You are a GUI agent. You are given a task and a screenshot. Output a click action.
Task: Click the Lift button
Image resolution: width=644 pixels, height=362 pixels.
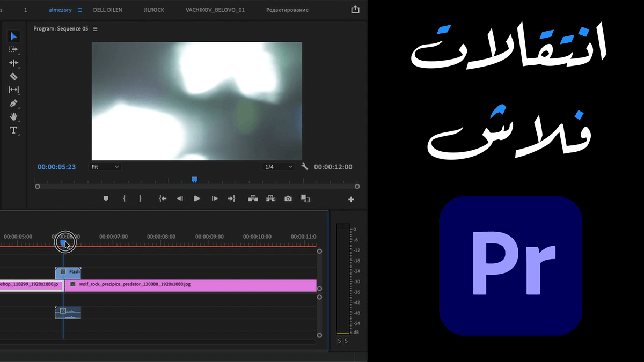(253, 198)
